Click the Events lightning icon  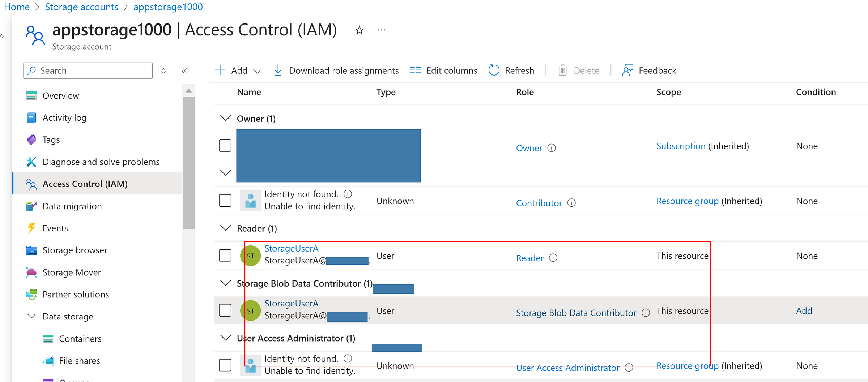tap(31, 228)
